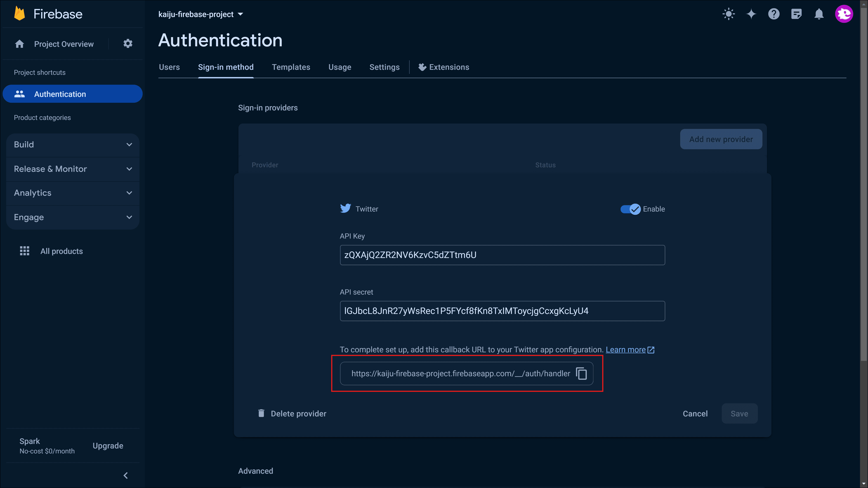Open Project Overview home icon
Viewport: 868px width, 488px height.
tap(19, 44)
